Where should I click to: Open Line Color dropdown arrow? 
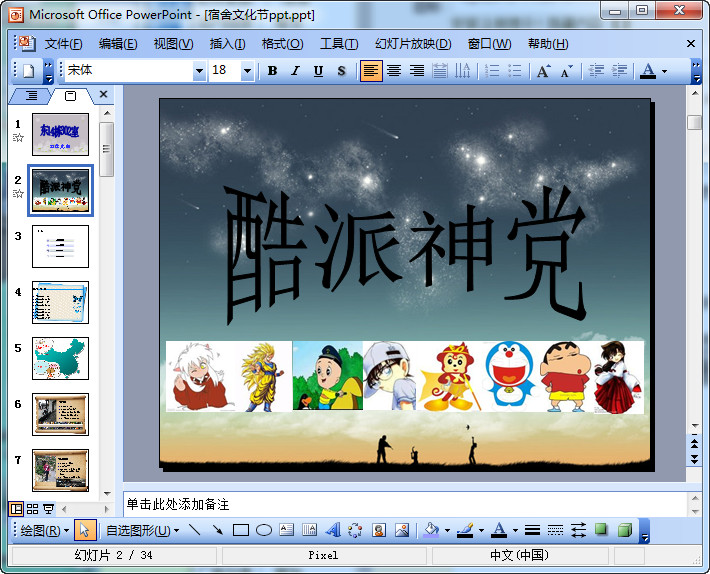tap(481, 531)
